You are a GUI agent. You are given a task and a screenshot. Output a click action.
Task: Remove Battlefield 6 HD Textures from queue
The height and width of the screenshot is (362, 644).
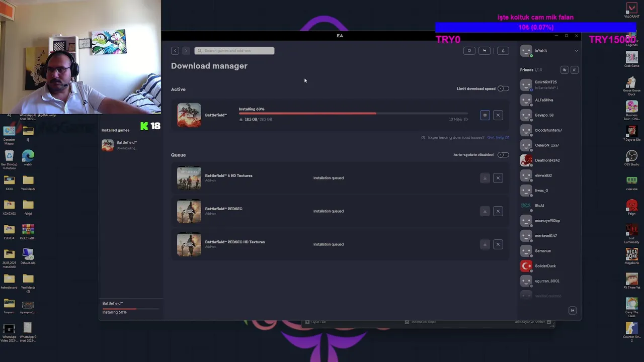498,178
